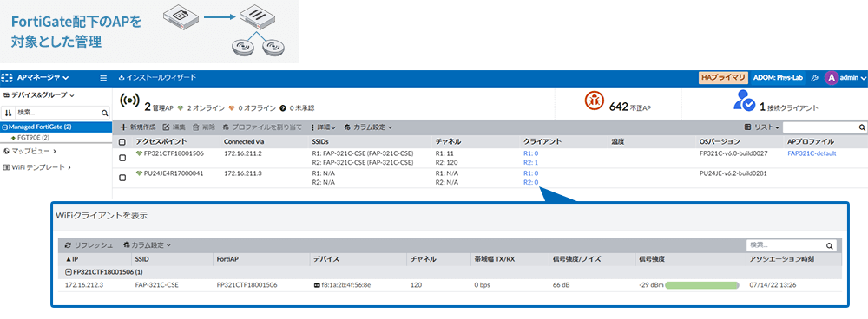Viewport: 868px width, 319px height.
Task: Click the purple admin avatar icon
Action: coord(831,78)
